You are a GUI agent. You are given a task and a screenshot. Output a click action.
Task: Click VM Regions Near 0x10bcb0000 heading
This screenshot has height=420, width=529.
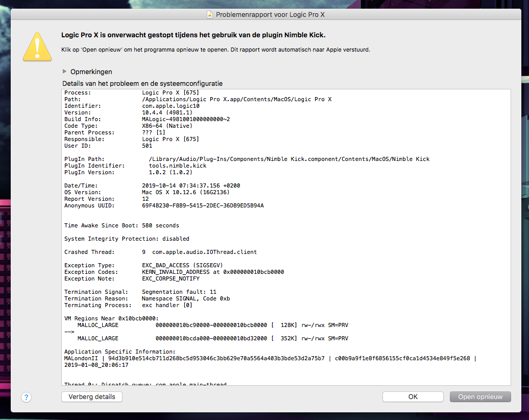pyautogui.click(x=111, y=318)
